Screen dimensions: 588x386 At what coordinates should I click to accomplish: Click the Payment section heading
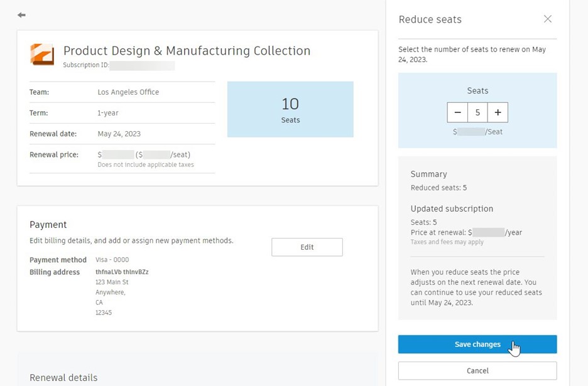[x=48, y=225]
